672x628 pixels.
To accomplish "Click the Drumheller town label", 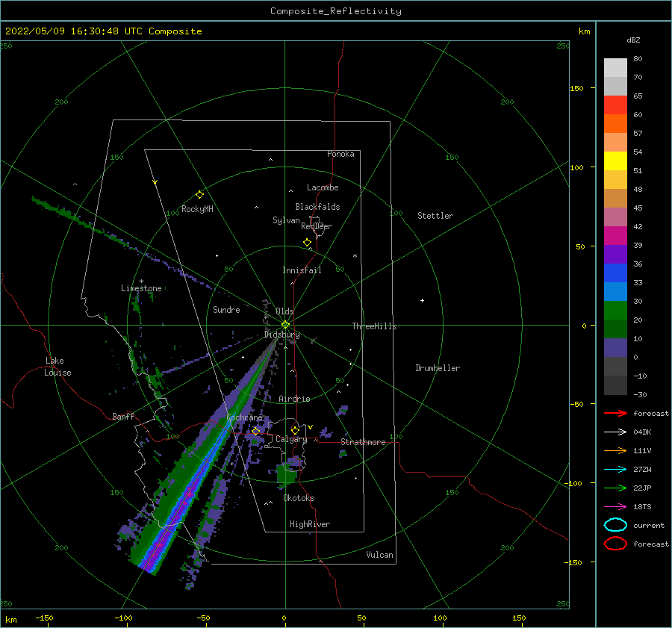I will 438,368.
